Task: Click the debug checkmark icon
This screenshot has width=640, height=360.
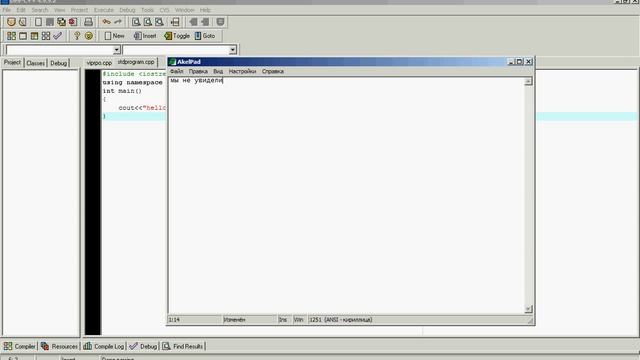Action: (x=58, y=36)
